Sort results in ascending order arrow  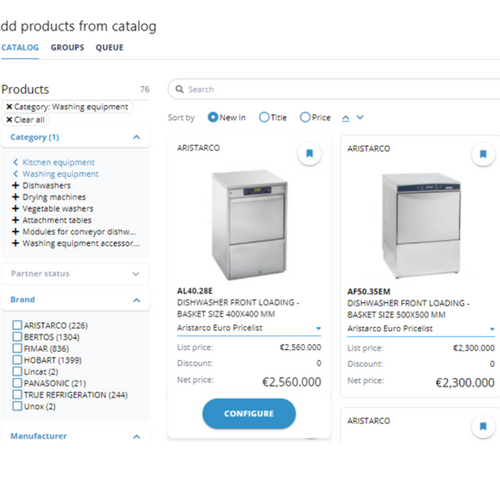click(x=346, y=118)
